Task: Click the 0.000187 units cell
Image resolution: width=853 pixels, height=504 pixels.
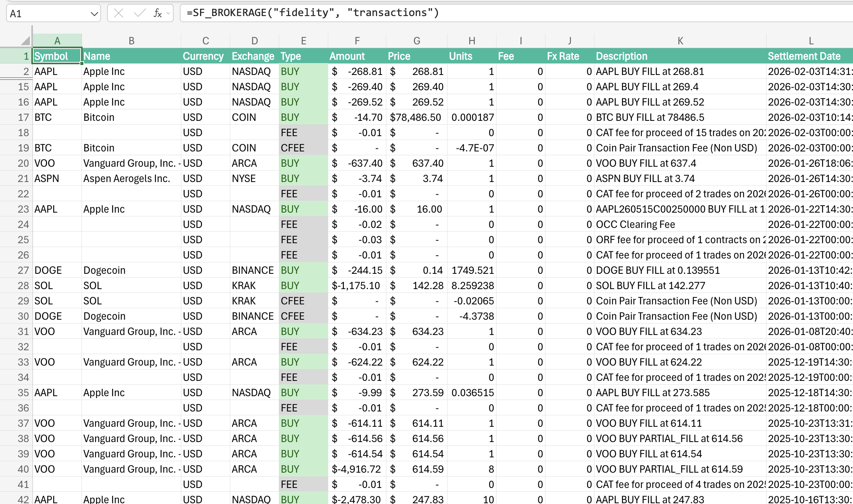Action: (x=472, y=117)
